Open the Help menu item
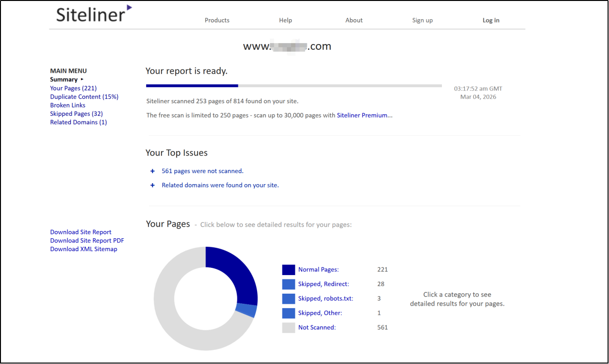Image resolution: width=609 pixels, height=364 pixels. [x=285, y=20]
